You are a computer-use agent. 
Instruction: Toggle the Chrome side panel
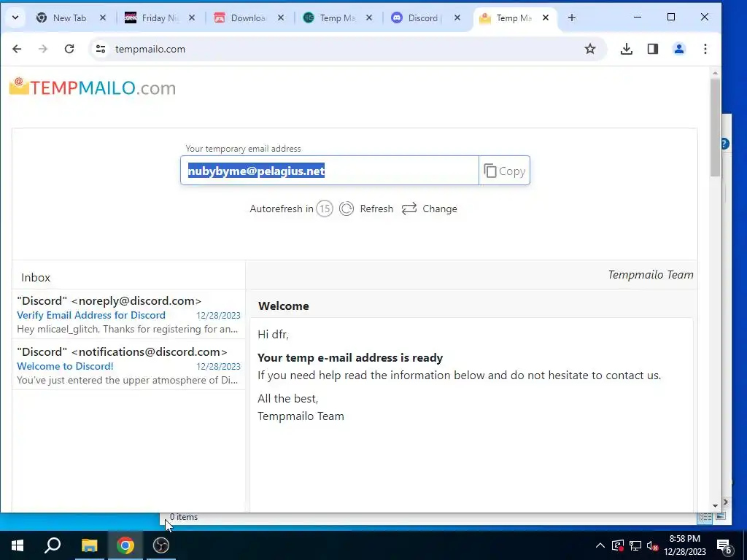tap(653, 49)
